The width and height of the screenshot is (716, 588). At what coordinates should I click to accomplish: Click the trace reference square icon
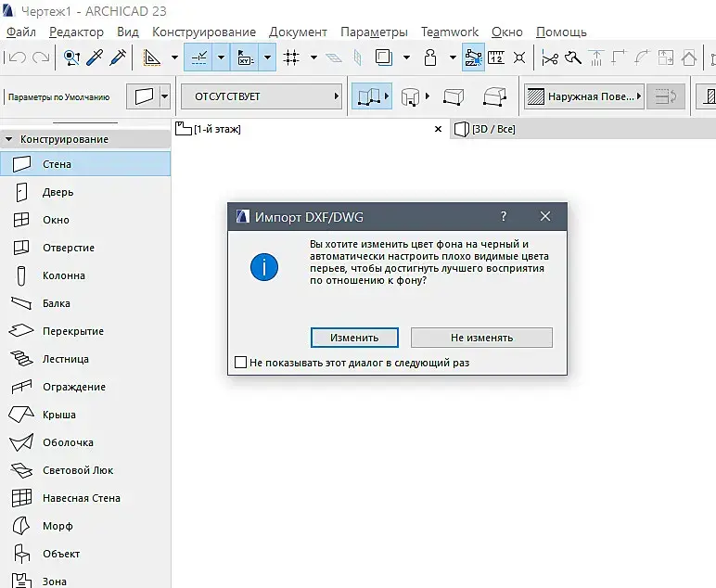click(x=383, y=58)
